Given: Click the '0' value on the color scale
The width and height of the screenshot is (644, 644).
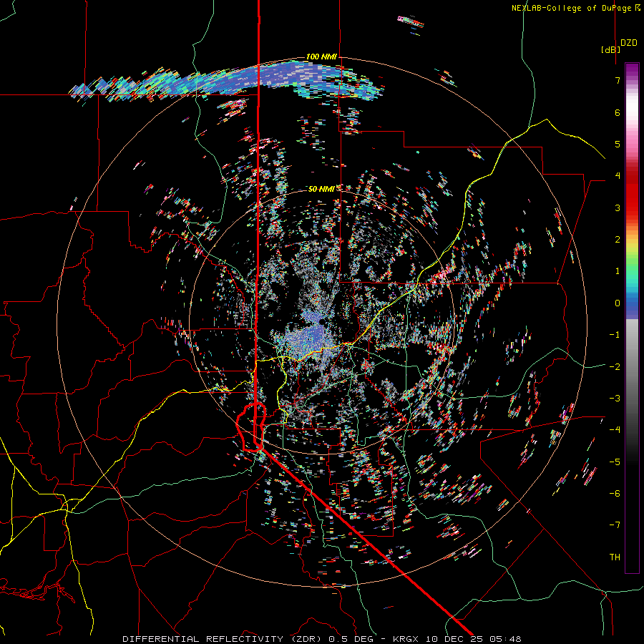Looking at the screenshot, I should (618, 303).
